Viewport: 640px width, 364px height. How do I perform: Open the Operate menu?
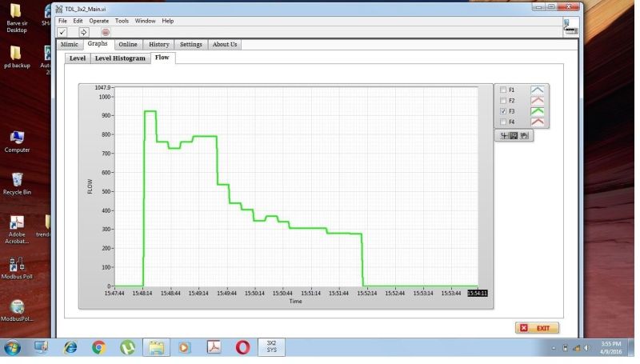[99, 21]
